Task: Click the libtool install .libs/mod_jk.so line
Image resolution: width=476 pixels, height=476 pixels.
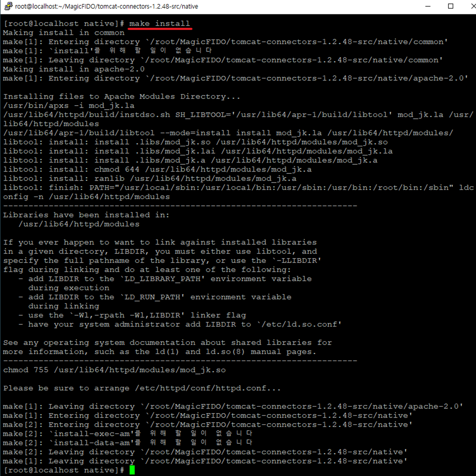Action: (x=195, y=142)
